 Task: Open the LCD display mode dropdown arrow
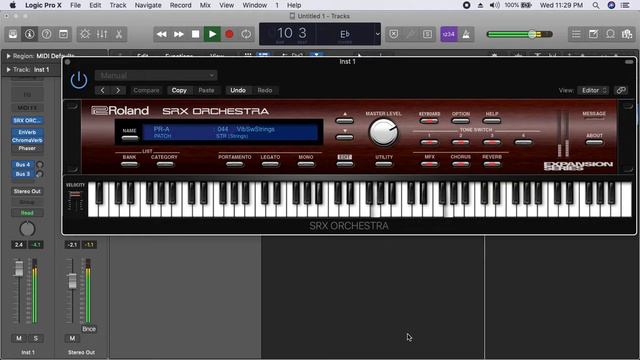pyautogui.click(x=378, y=34)
